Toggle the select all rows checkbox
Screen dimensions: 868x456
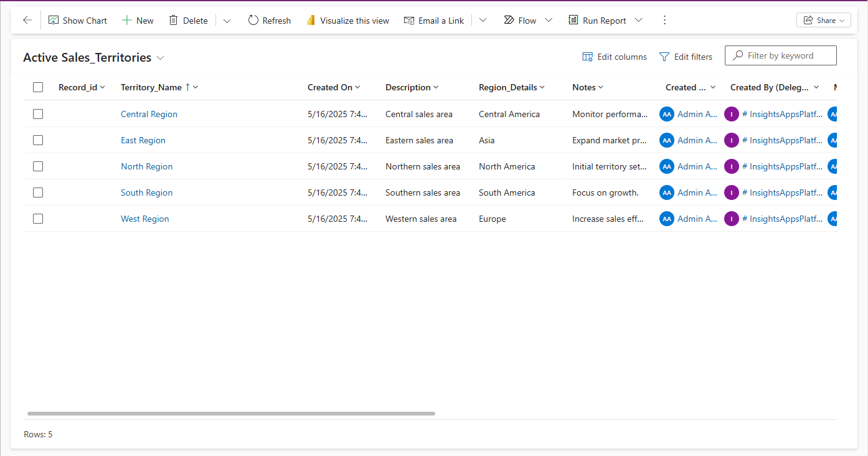tap(38, 87)
